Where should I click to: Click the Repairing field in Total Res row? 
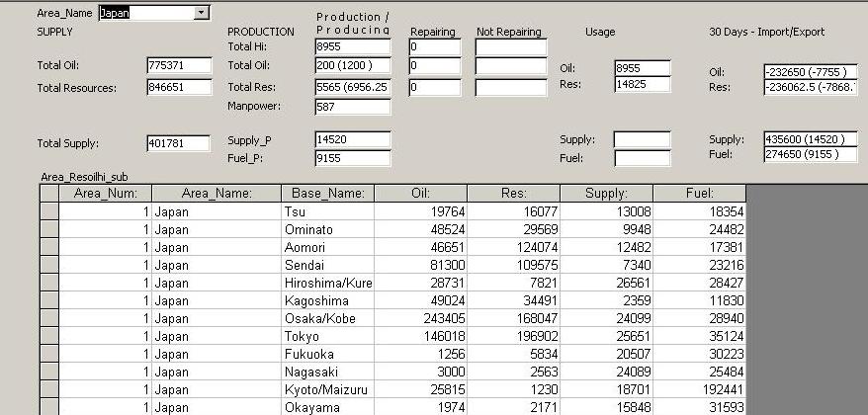[435, 87]
